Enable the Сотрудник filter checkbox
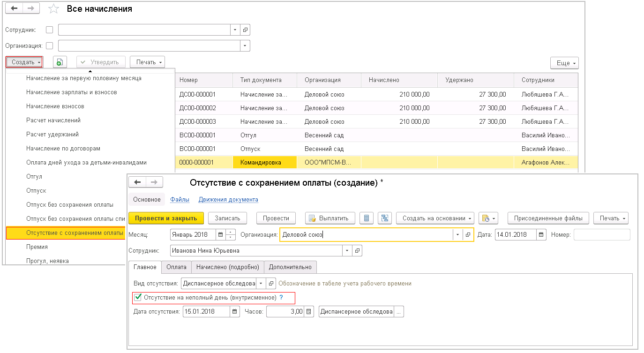Image resolution: width=644 pixels, height=353 pixels. pos(50,30)
